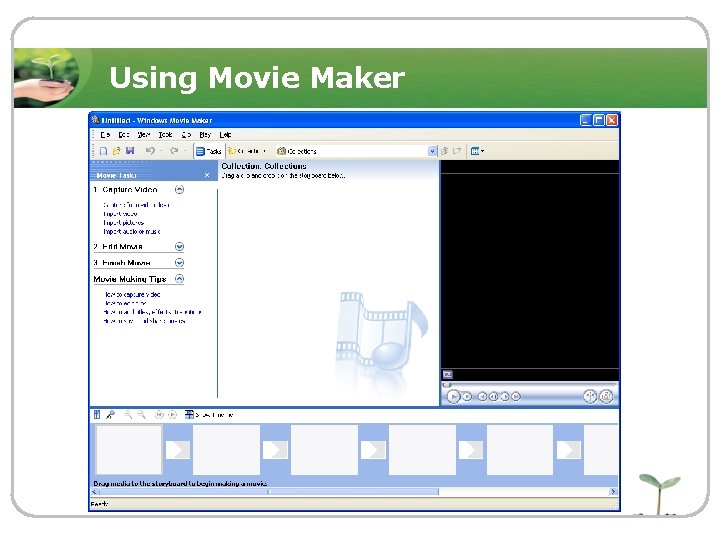The image size is (720, 540).
Task: Expand the Finish Movie section
Action: [180, 263]
